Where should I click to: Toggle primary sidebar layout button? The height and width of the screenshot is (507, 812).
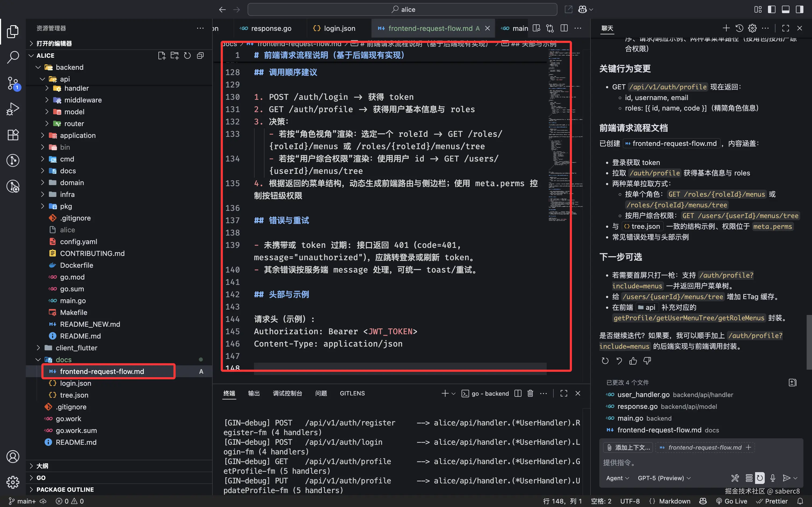(x=771, y=9)
